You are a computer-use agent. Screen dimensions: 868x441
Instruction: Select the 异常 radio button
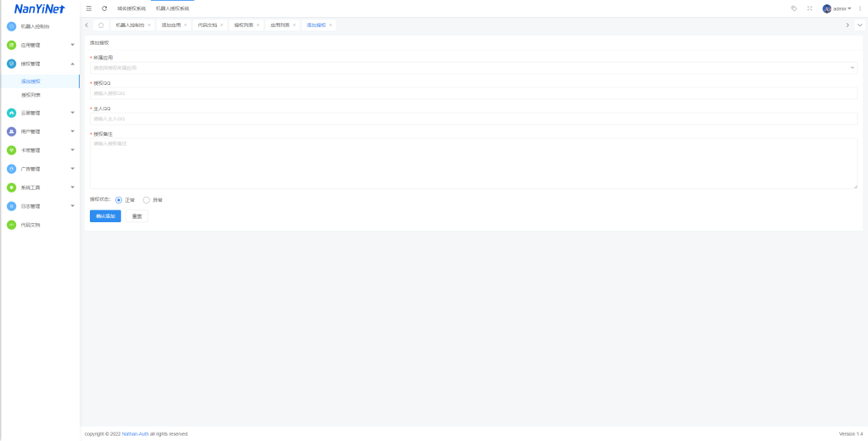coord(147,200)
